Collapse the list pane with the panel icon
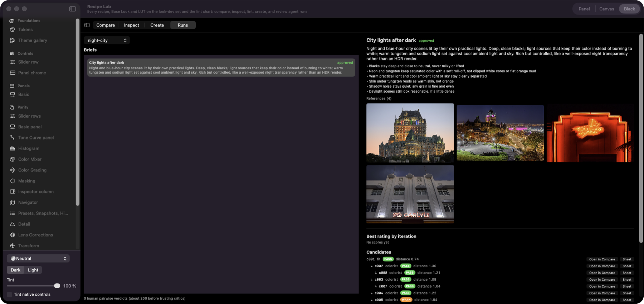Image resolution: width=644 pixels, height=304 pixels. click(87, 25)
